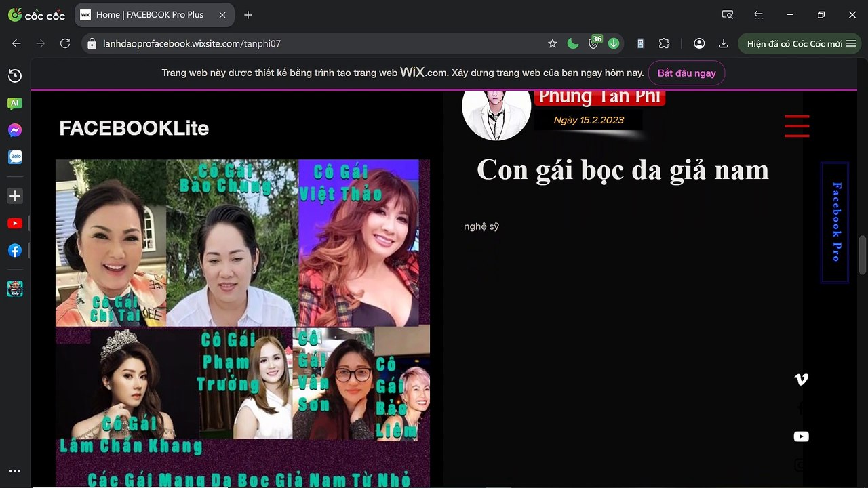The height and width of the screenshot is (488, 868).
Task: Select the Home | FACEBOOK Pro Plus tab
Action: click(x=154, y=14)
